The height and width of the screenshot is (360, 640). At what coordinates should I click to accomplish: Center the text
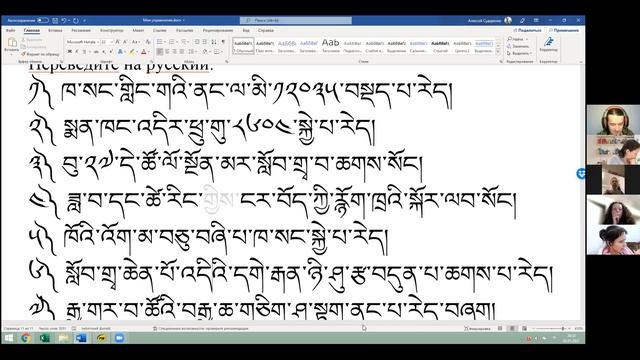pyautogui.click(x=167, y=51)
